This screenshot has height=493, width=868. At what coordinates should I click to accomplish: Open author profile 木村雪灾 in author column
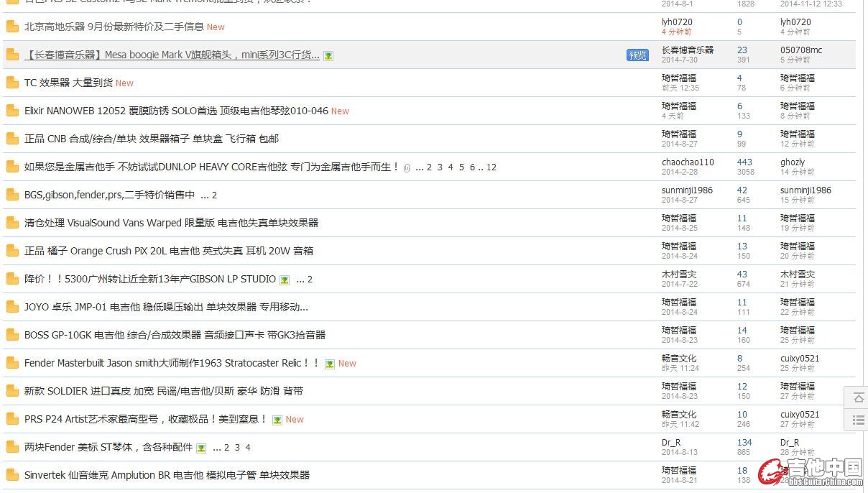pyautogui.click(x=679, y=275)
